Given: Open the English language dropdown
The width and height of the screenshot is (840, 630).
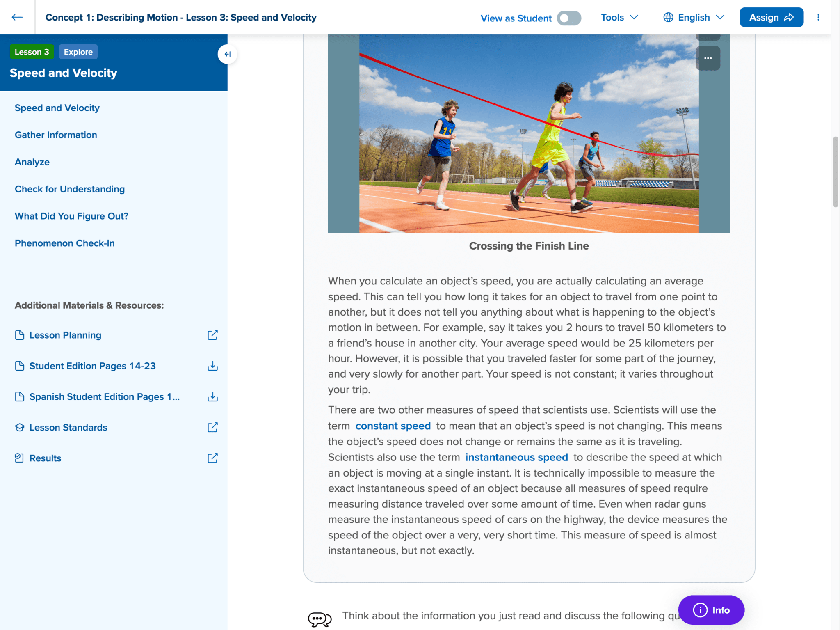Looking at the screenshot, I should tap(694, 17).
